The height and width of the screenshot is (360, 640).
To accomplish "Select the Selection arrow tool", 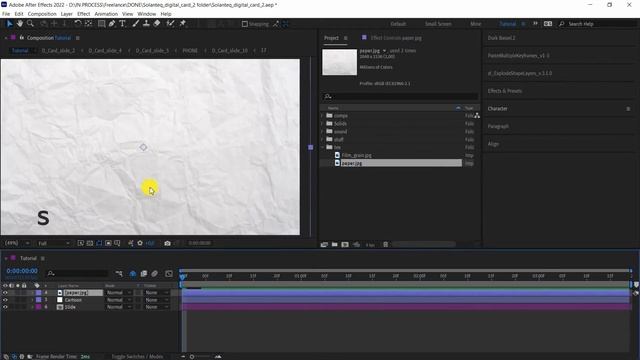I will point(9,24).
